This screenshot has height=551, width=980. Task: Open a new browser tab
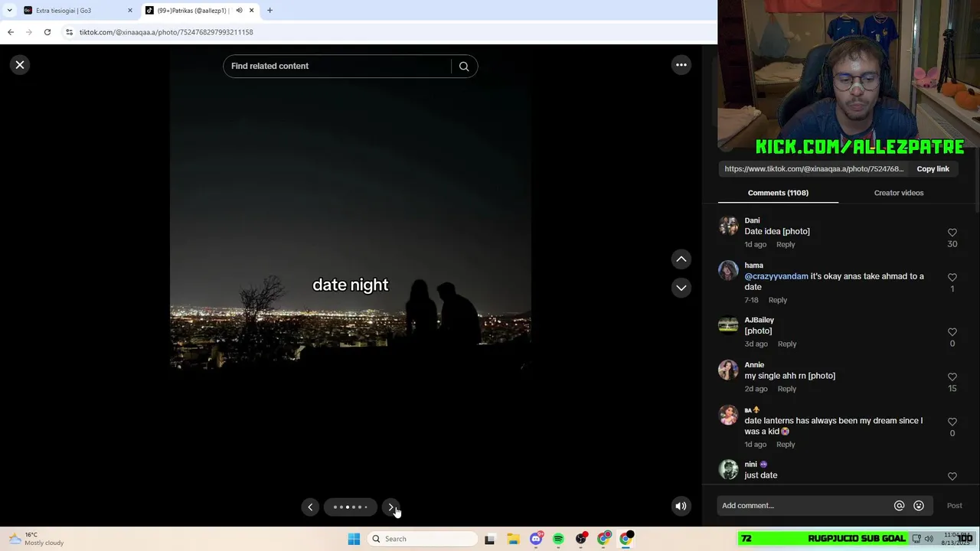pos(269,11)
